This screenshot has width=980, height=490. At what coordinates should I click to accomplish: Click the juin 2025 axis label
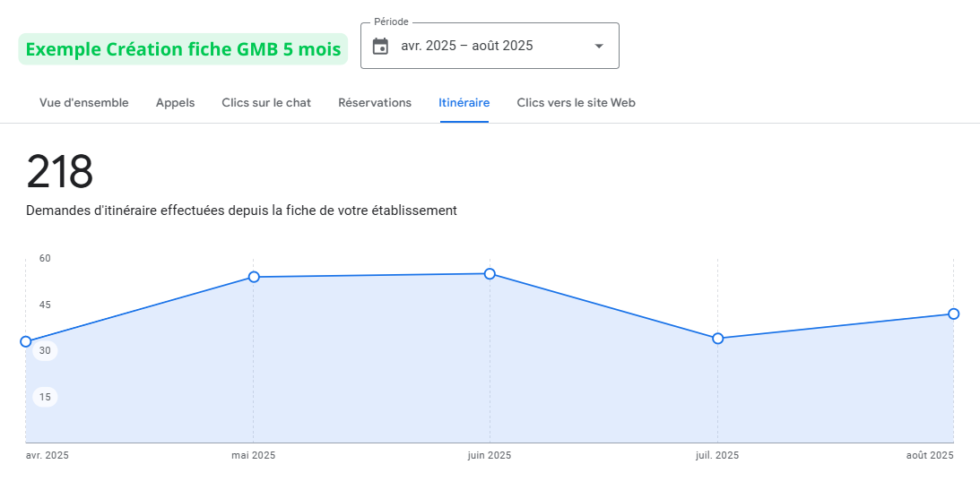click(x=490, y=455)
